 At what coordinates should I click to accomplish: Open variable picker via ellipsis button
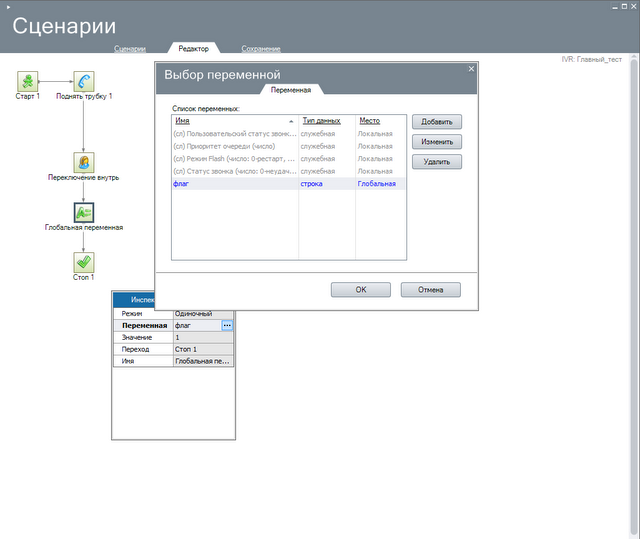pyautogui.click(x=227, y=325)
